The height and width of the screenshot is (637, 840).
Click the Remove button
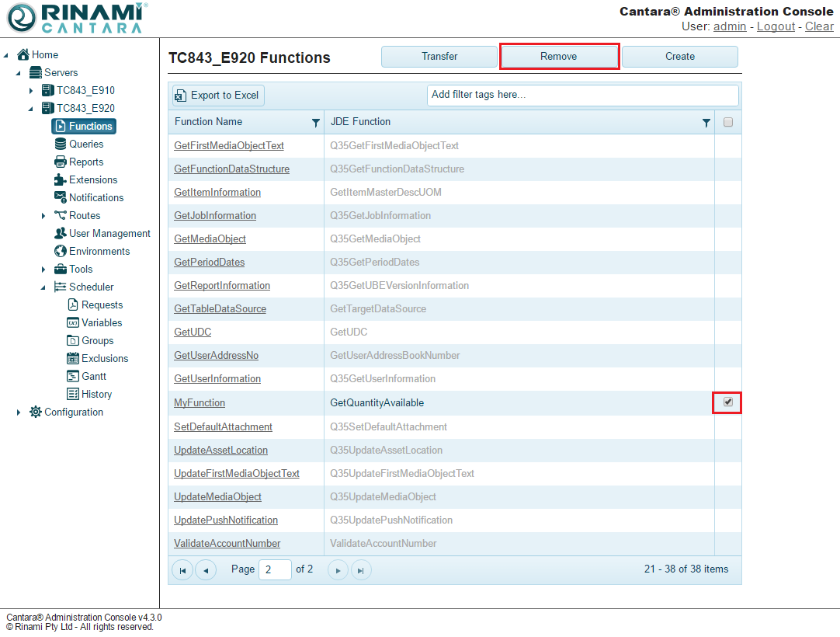click(559, 57)
